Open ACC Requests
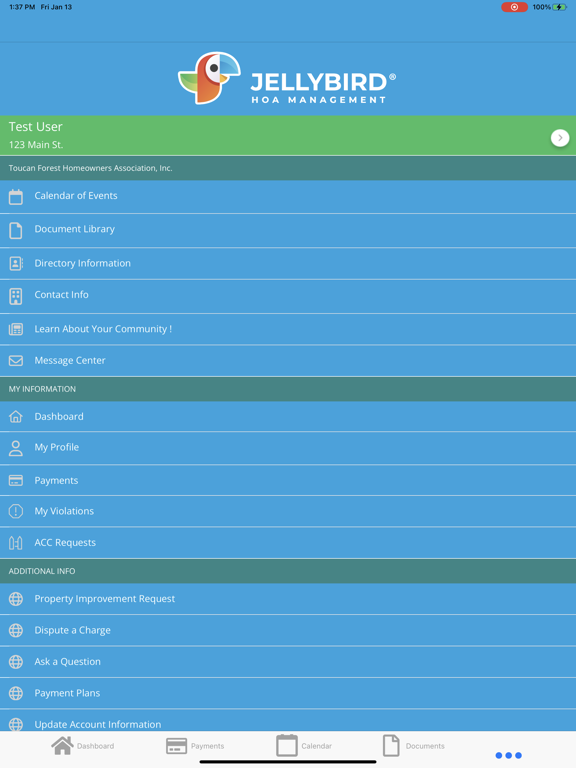This screenshot has height=768, width=576. [288, 543]
